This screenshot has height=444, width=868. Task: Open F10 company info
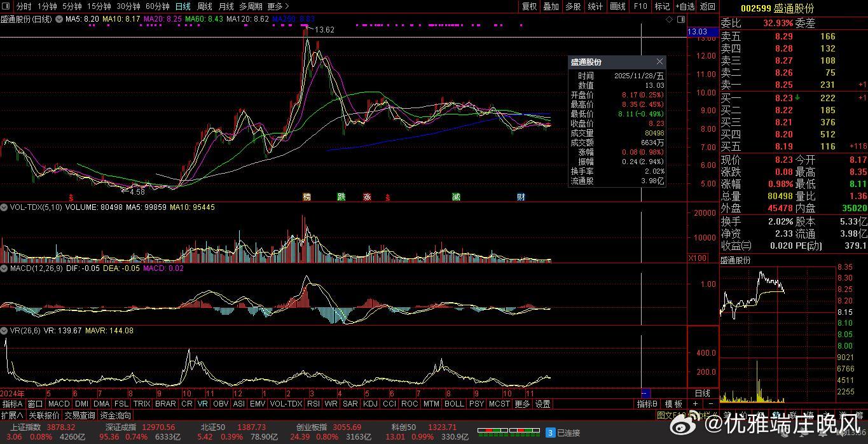[640, 6]
